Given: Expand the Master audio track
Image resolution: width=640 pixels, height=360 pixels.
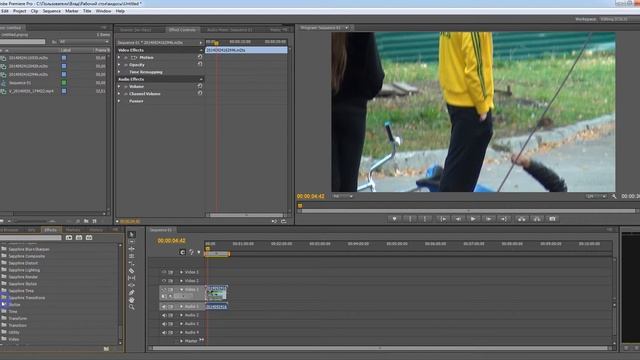Looking at the screenshot, I should (182, 341).
